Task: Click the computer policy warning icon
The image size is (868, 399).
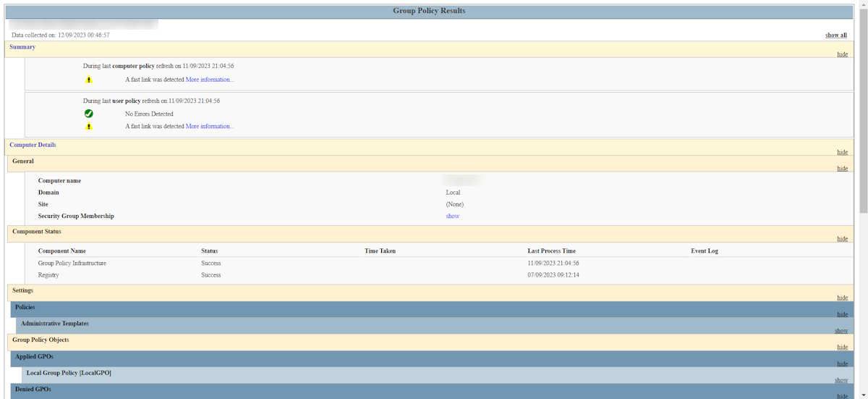Action: point(89,80)
